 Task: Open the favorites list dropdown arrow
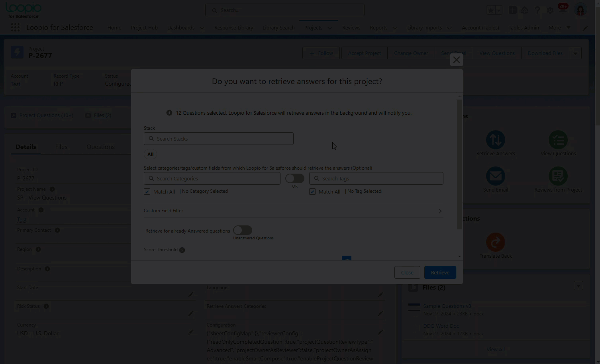[x=499, y=10]
